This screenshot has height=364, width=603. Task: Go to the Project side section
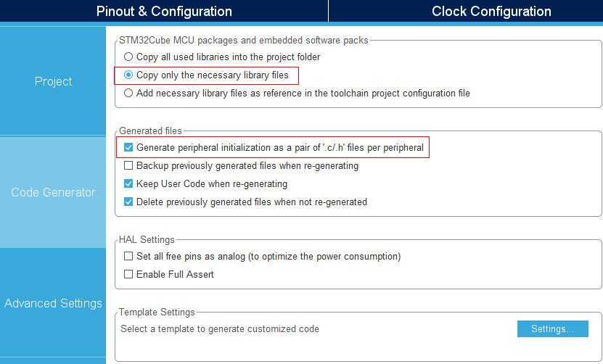click(53, 81)
